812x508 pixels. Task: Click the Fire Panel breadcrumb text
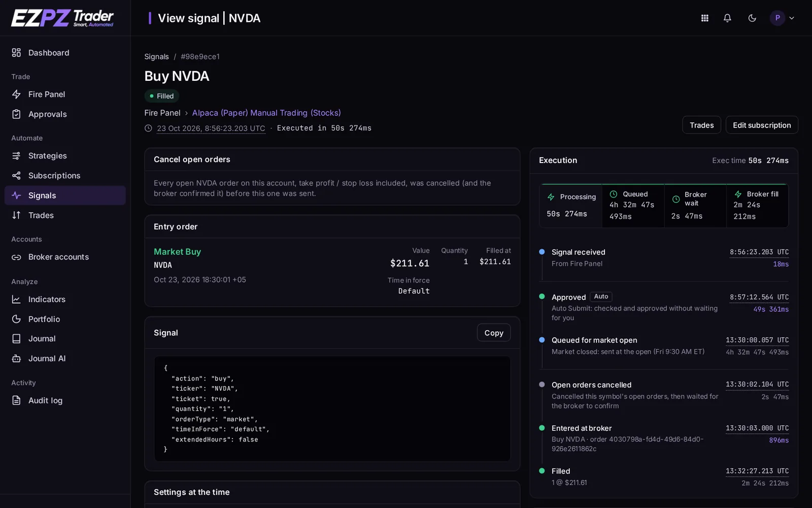(162, 113)
